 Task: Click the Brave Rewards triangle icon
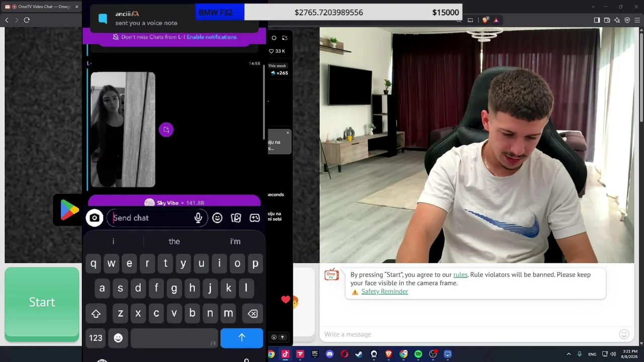496,20
